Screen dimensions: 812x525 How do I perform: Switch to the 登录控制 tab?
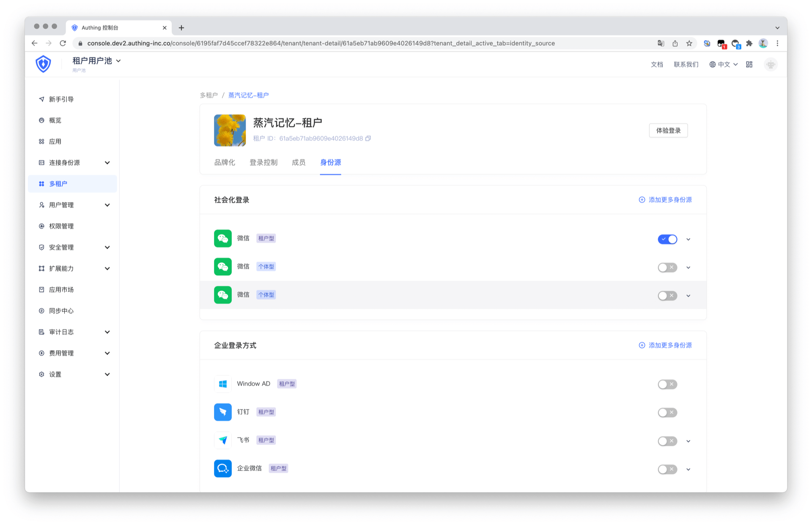click(263, 162)
